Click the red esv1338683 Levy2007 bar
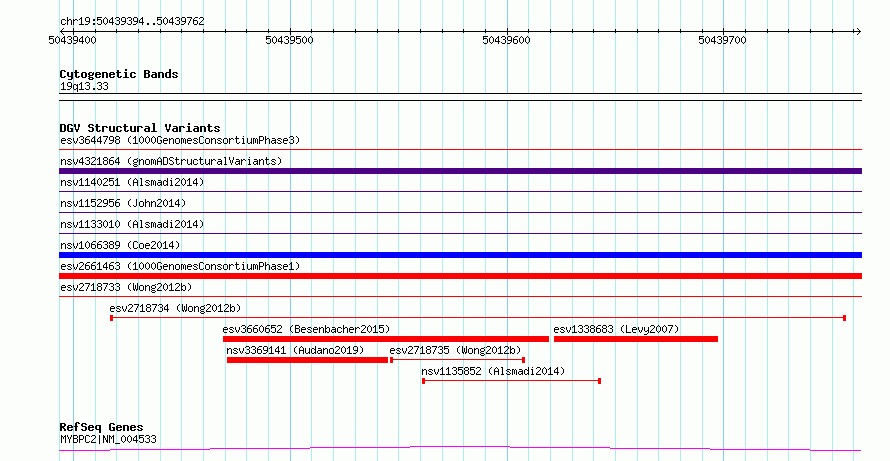Viewport: 890px width, 461px height. click(636, 339)
